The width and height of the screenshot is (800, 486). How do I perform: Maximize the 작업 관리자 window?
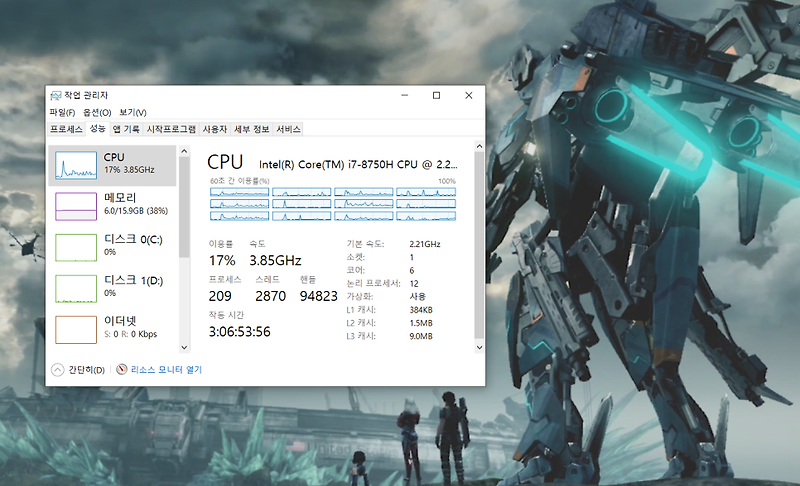[x=436, y=95]
